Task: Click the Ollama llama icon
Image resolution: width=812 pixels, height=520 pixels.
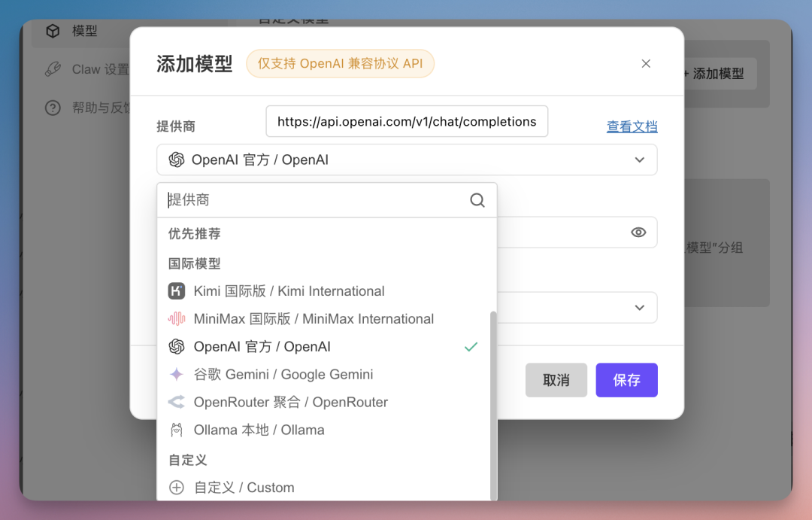Action: pos(177,430)
